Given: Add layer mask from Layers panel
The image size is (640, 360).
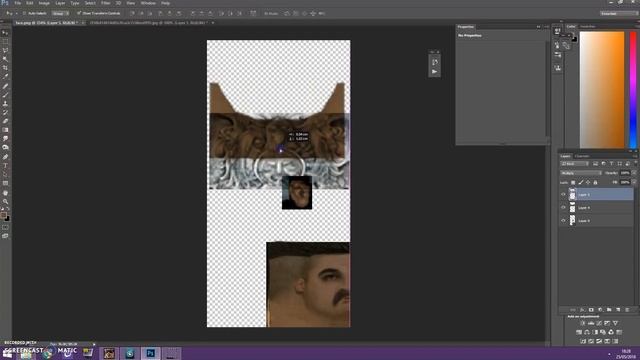Looking at the screenshot, I should 591,310.
